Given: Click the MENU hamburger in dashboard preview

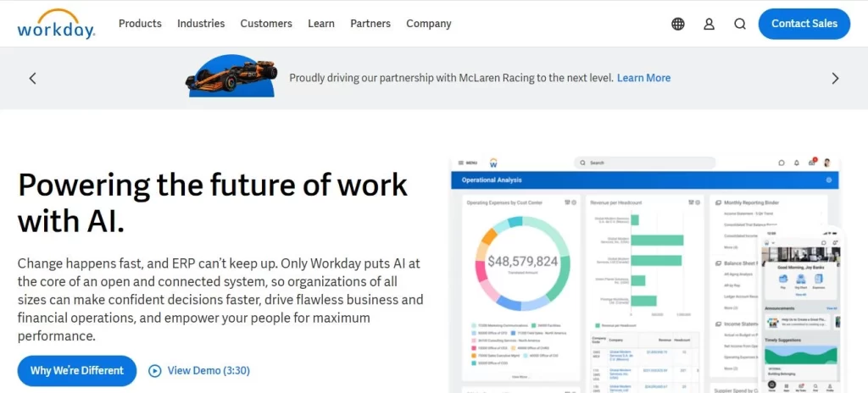Looking at the screenshot, I should (468, 163).
